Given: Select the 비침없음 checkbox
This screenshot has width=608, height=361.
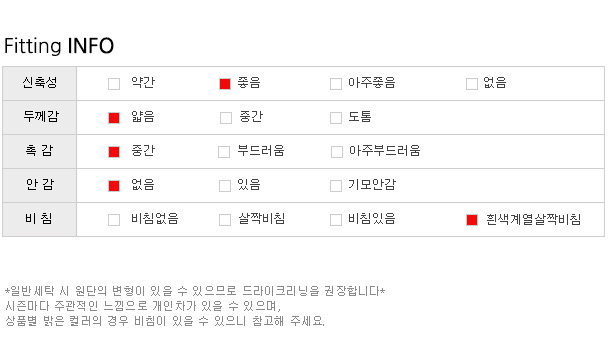Looking at the screenshot, I should pos(114,220).
